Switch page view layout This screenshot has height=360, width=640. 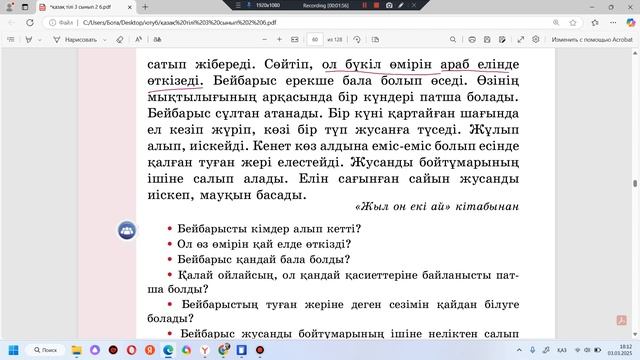[376, 40]
